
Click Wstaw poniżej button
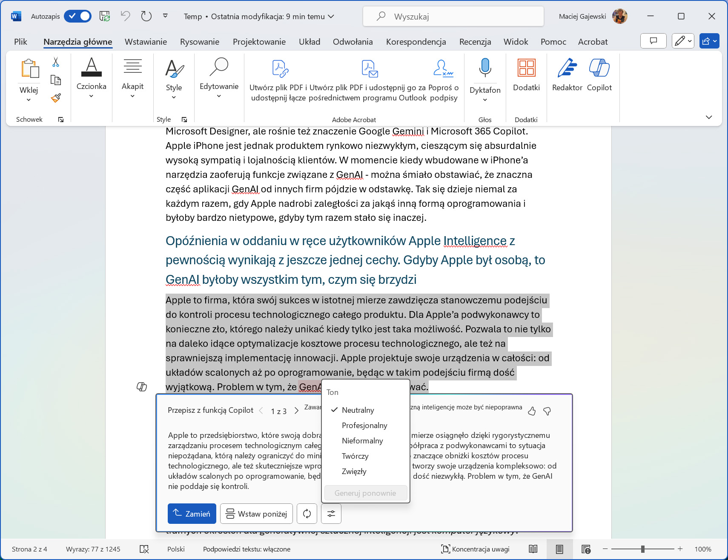(x=256, y=514)
